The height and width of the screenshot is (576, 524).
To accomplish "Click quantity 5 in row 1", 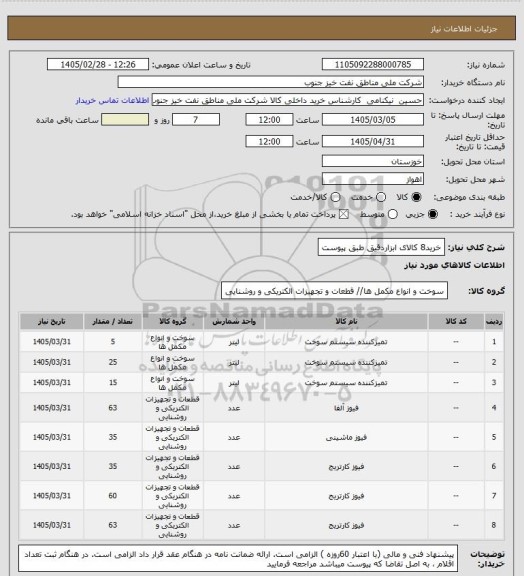I will tap(113, 342).
